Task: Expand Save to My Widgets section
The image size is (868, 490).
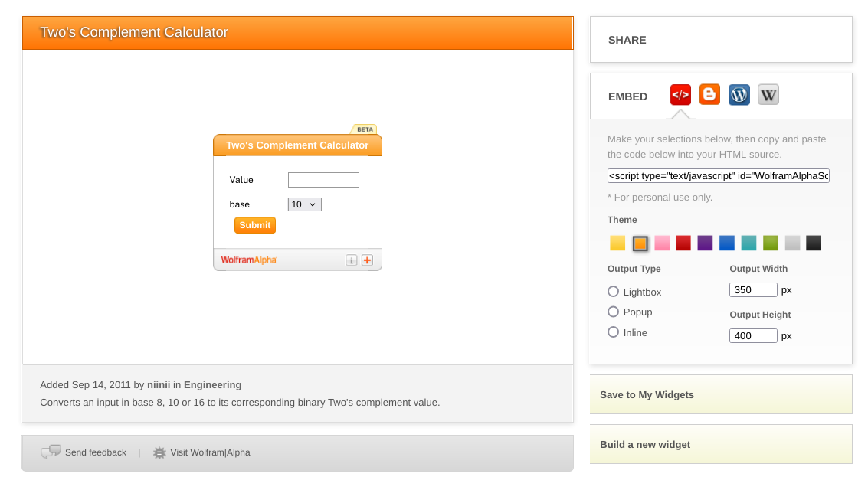Action: [720, 395]
